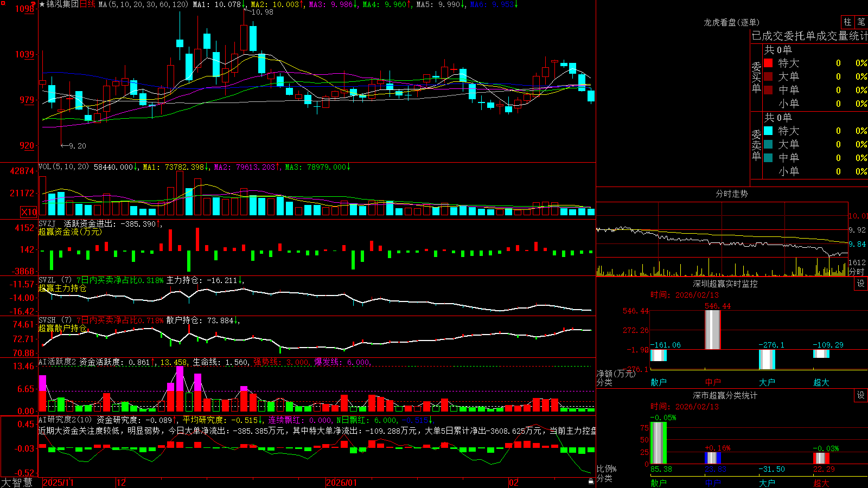Switch order view to 柱 mode

(847, 22)
